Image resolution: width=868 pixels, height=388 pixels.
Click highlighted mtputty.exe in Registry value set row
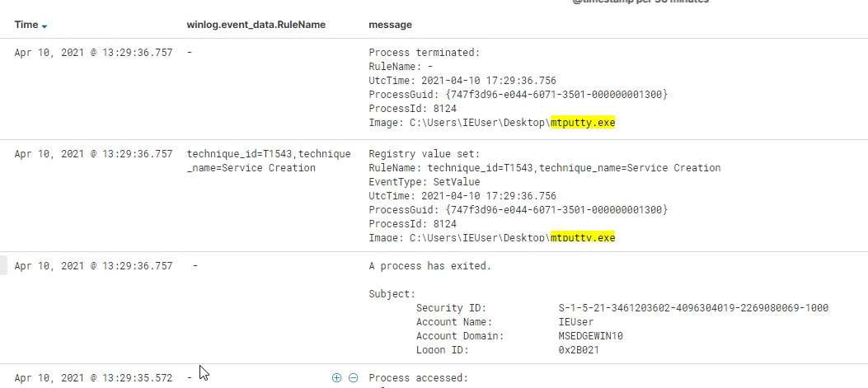coord(583,237)
